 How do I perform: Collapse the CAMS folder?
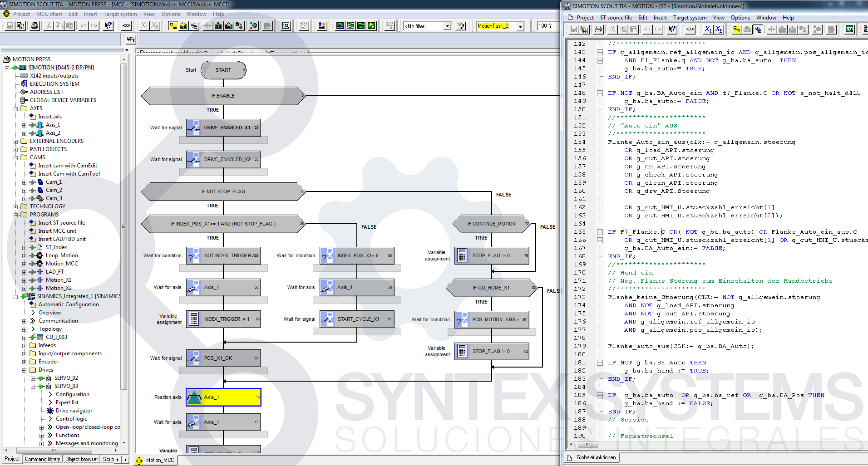[16, 158]
